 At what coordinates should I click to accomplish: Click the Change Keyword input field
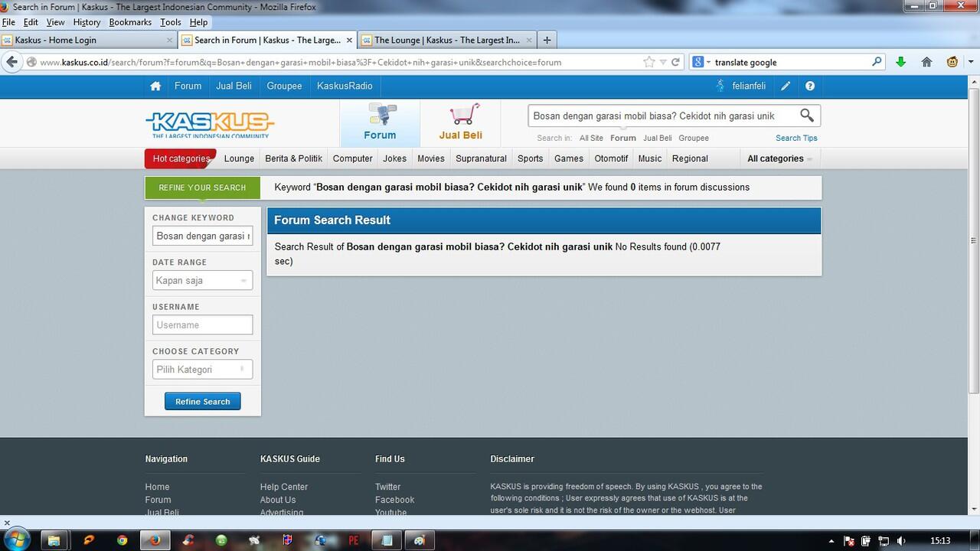click(x=202, y=236)
